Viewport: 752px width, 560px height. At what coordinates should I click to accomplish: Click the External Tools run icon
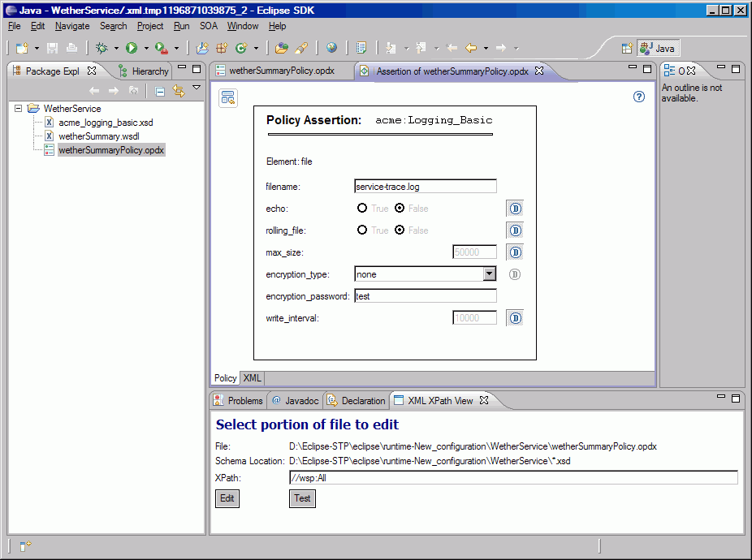(162, 48)
